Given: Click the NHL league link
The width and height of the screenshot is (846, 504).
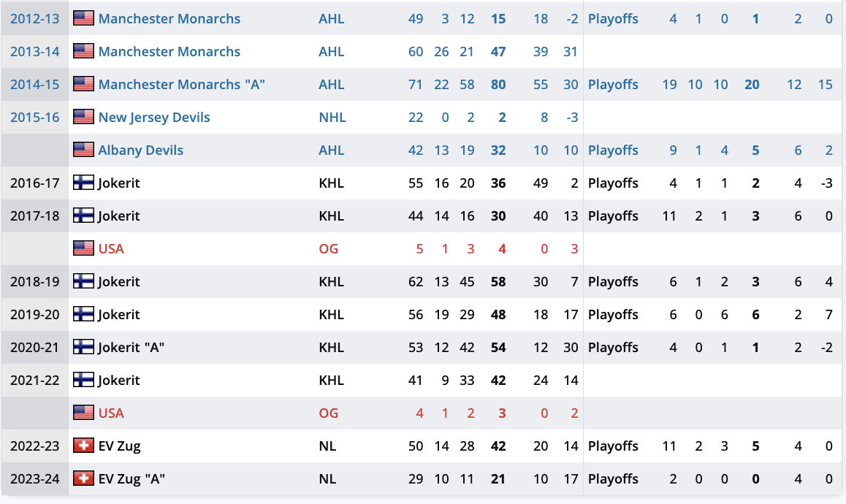Looking at the screenshot, I should 332,118.
